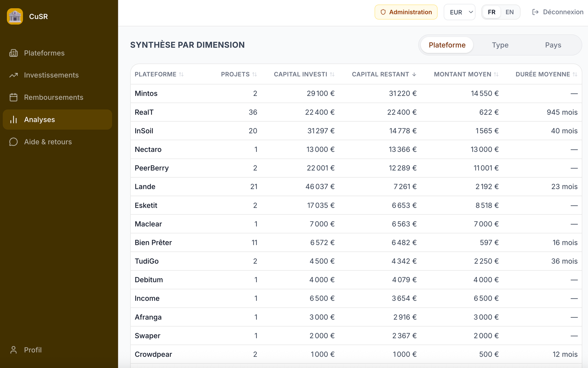Click the CuSR bank logo icon
This screenshot has width=588, height=368.
point(15,16)
